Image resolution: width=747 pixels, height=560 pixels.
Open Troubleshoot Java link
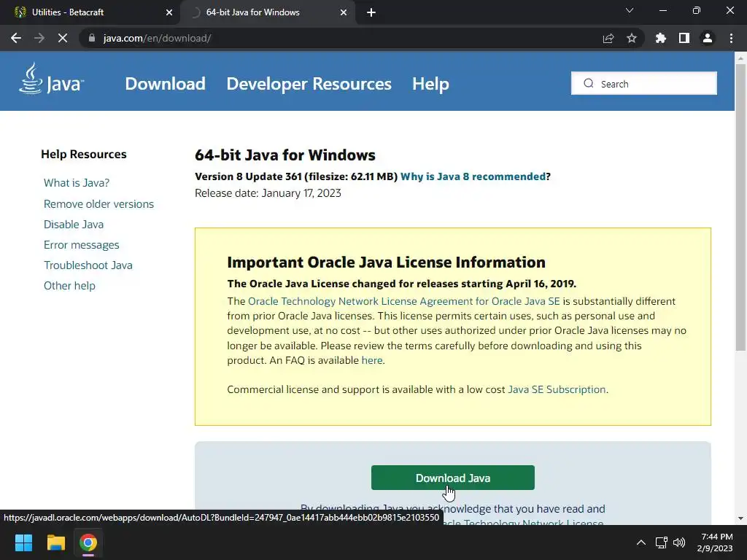88,265
